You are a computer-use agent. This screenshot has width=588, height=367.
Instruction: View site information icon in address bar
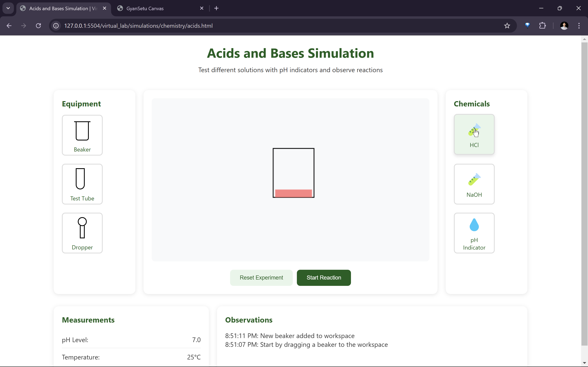pyautogui.click(x=56, y=26)
